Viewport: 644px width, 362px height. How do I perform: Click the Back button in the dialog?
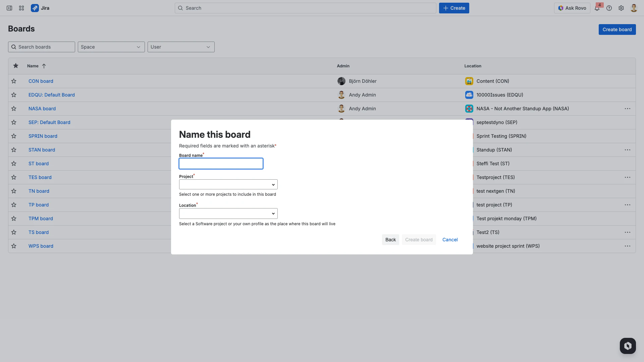(390, 240)
